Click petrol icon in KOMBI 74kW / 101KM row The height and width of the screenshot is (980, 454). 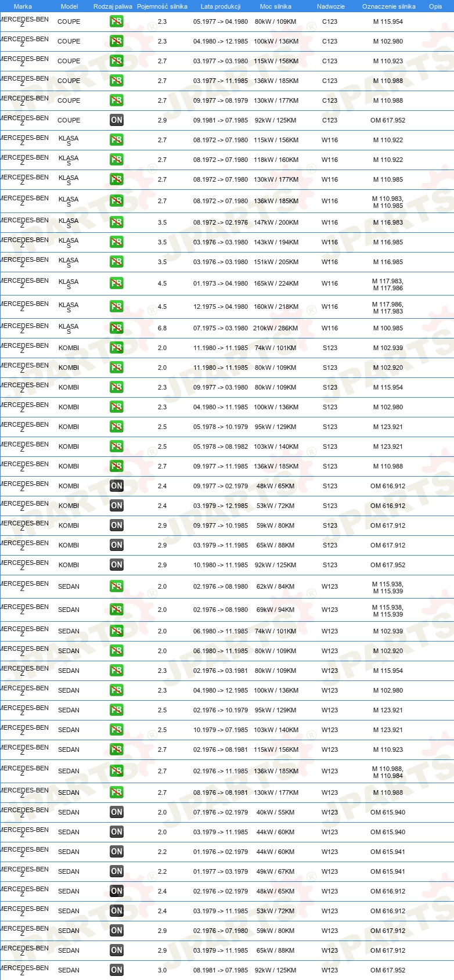[117, 348]
